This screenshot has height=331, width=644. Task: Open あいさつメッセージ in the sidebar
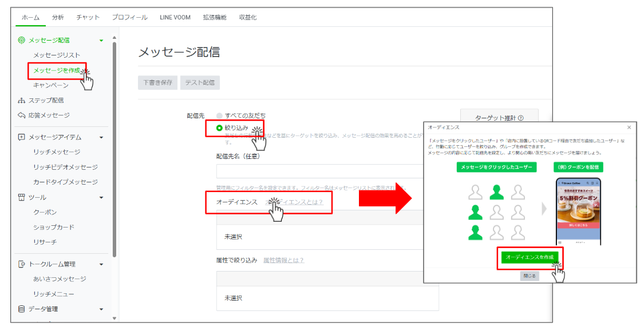click(x=60, y=279)
